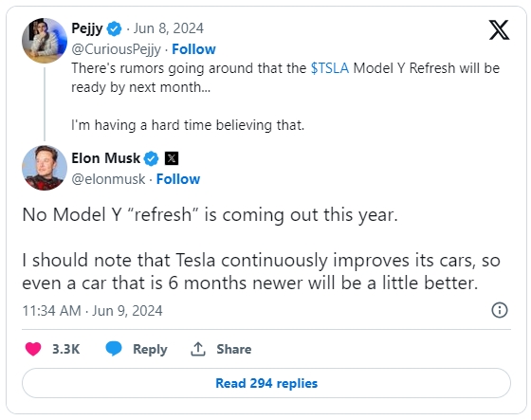Click the blue reply bubble icon
This screenshot has height=420, width=531.
(x=114, y=349)
